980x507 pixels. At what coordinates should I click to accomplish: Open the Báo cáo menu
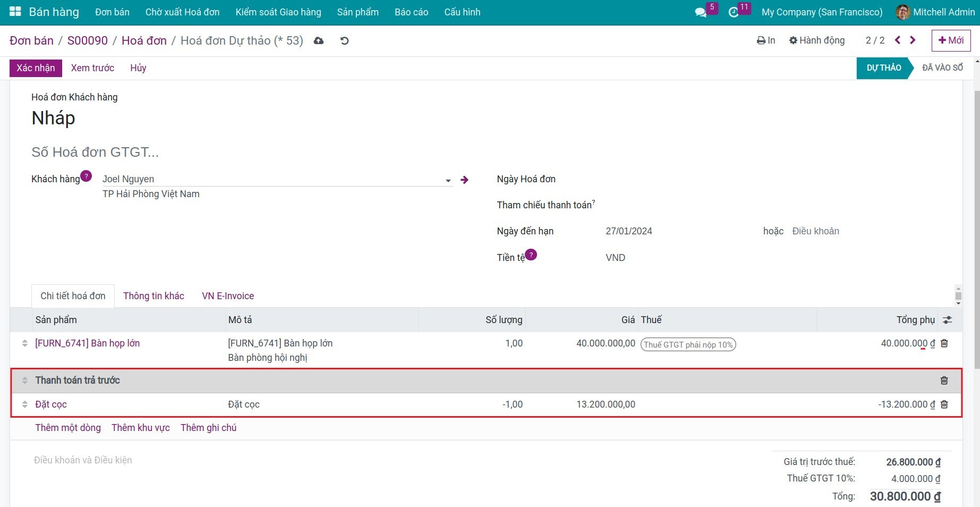411,12
